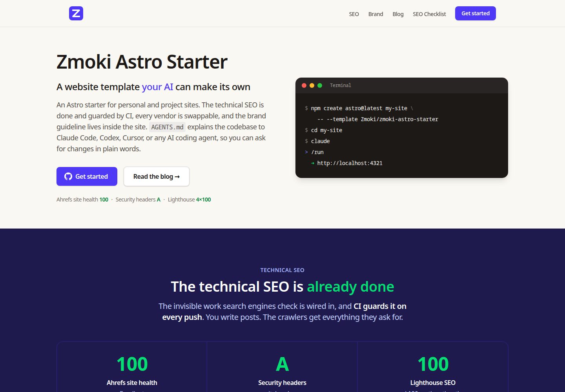Viewport: 565px width, 392px height.
Task: Open the SEO Checklist nav link
Action: tap(429, 14)
